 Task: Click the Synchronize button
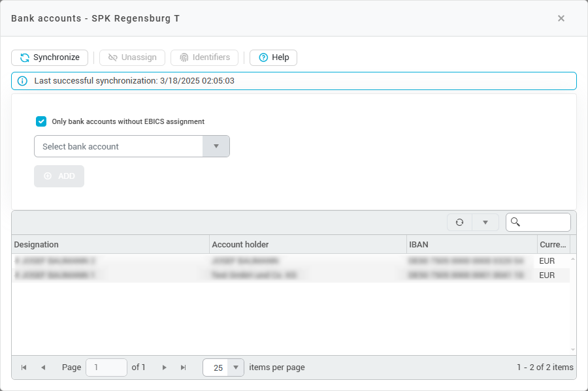(x=50, y=57)
